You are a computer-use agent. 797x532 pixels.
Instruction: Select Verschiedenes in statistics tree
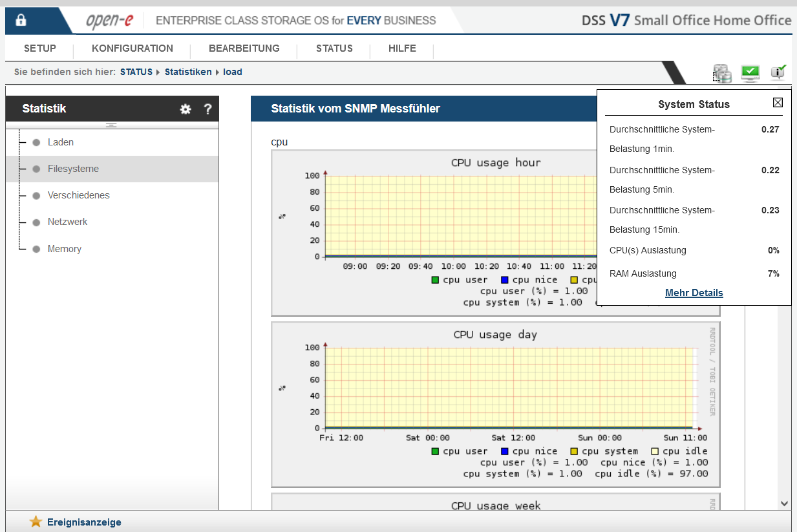click(x=79, y=195)
